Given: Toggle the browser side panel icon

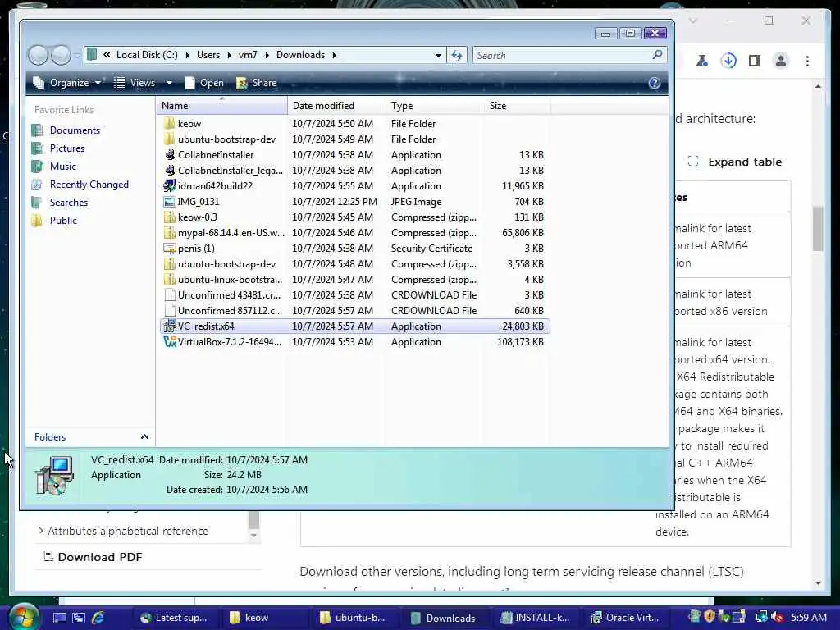Looking at the screenshot, I should [x=755, y=61].
